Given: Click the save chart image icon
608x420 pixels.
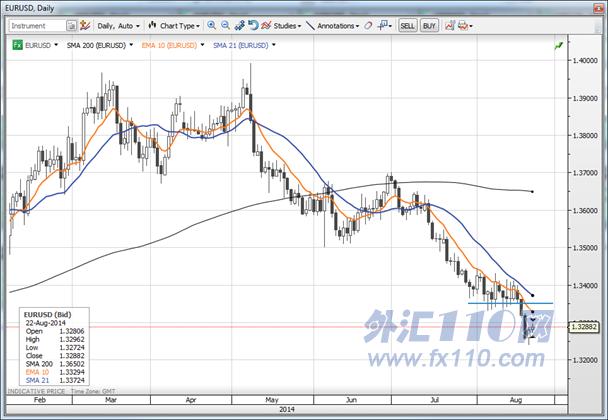Looking at the screenshot, I should [450, 26].
